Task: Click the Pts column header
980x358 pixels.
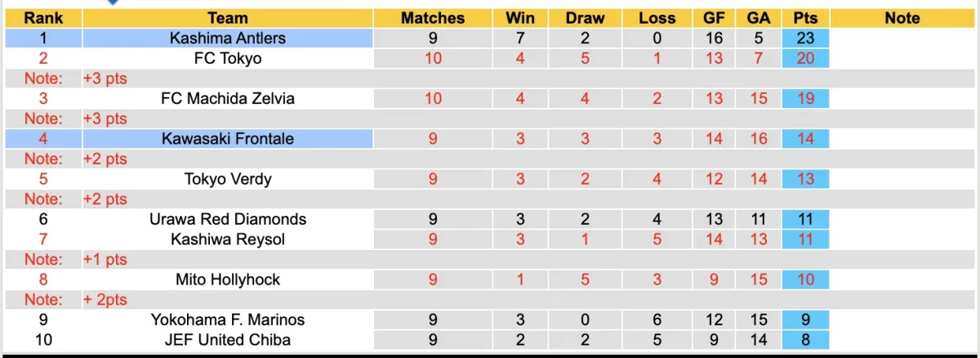Action: point(805,18)
